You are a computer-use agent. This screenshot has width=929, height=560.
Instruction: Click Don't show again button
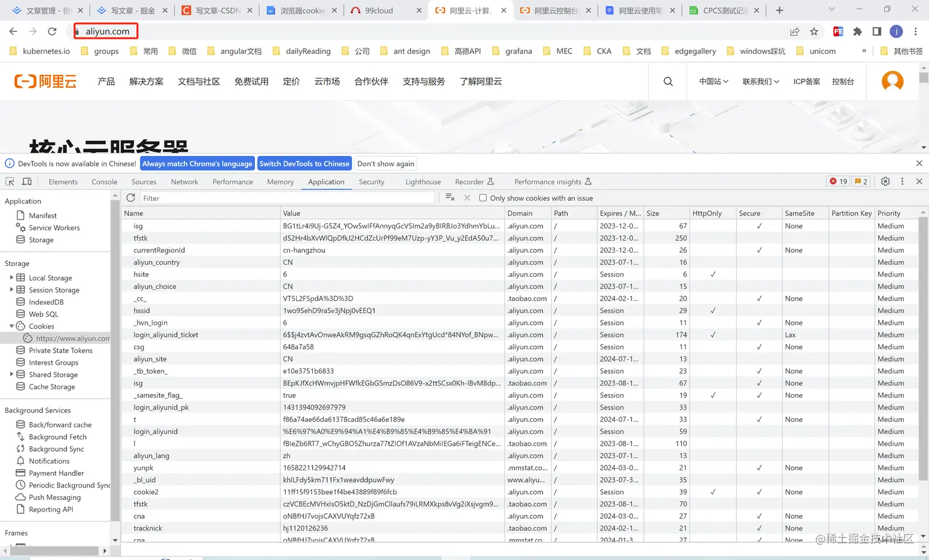pyautogui.click(x=386, y=163)
